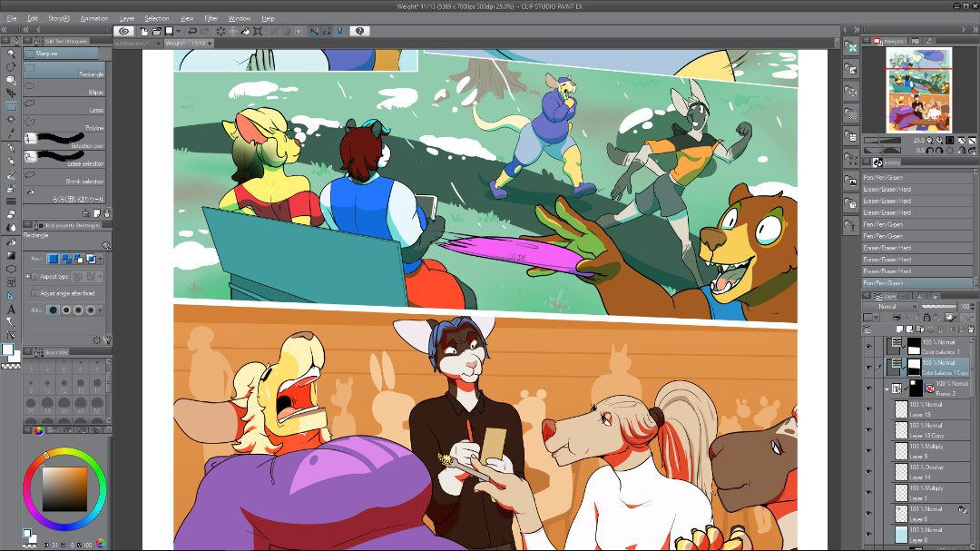Select the Blend tool

pos(11,228)
